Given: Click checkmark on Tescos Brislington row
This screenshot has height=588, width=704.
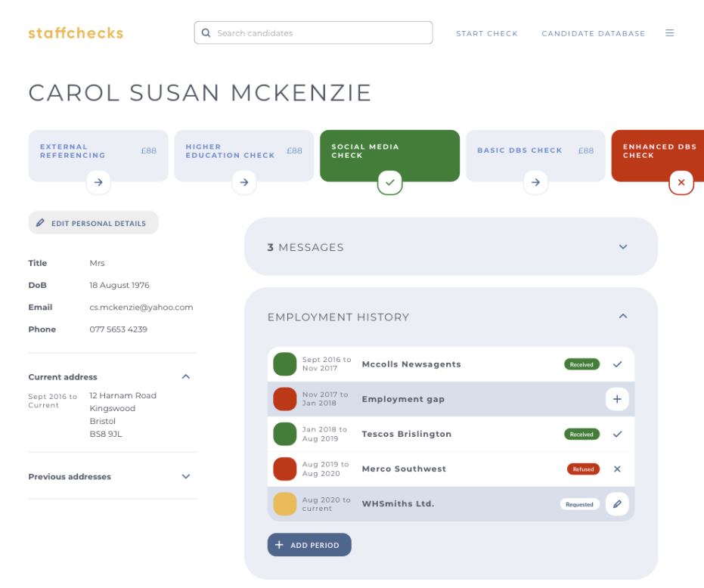Looking at the screenshot, I should [x=617, y=435].
